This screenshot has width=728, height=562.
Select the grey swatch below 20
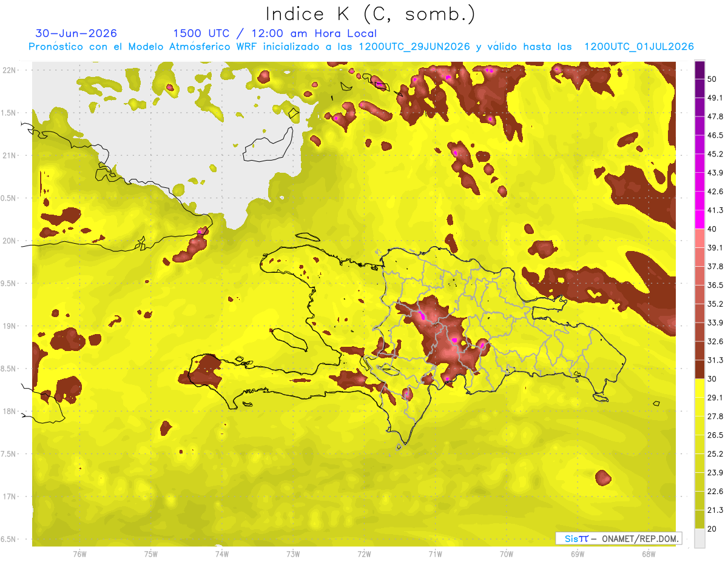point(699,538)
